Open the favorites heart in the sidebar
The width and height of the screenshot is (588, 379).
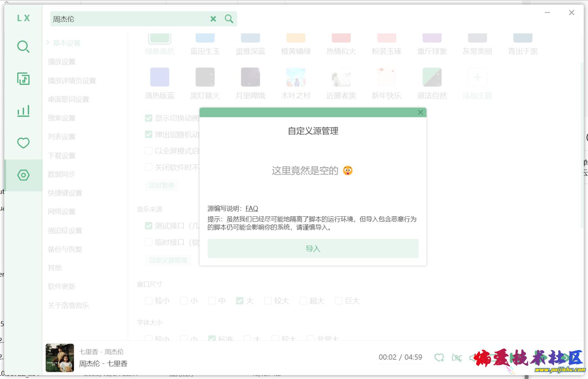pos(23,143)
